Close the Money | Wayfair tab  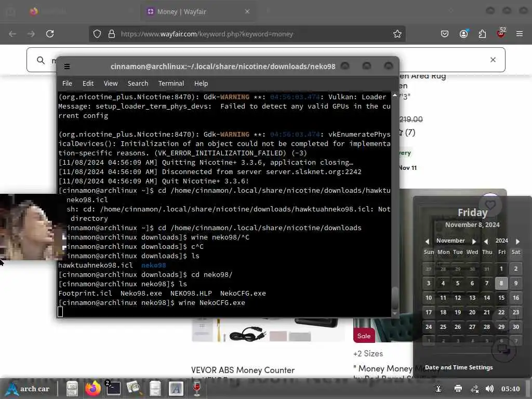coord(247,11)
